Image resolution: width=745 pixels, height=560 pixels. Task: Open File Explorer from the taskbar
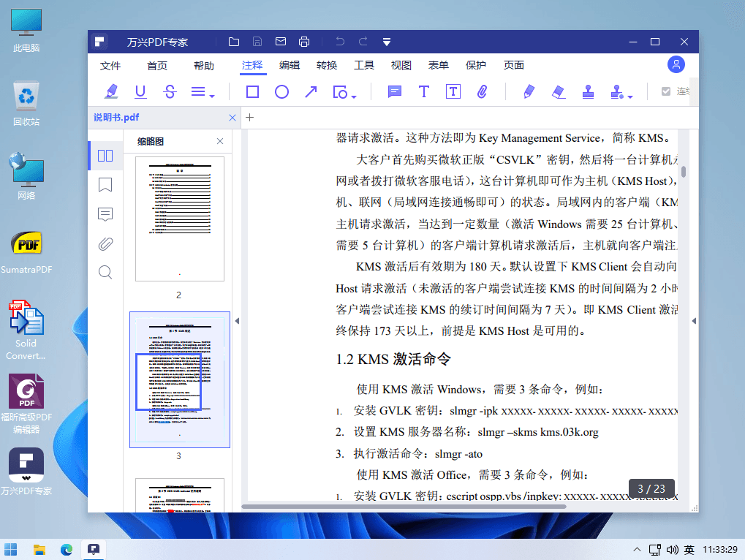[x=39, y=550]
